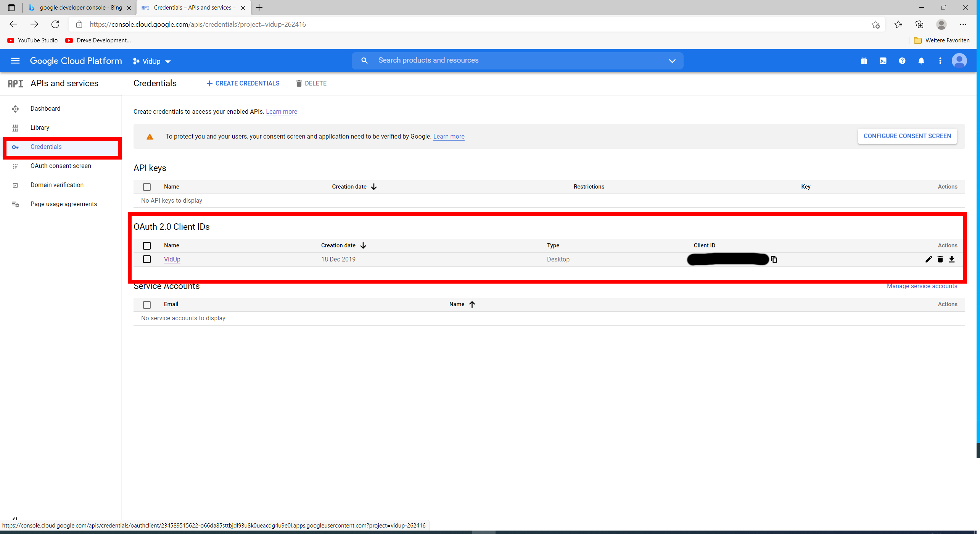Click Manage service accounts link

[922, 286]
